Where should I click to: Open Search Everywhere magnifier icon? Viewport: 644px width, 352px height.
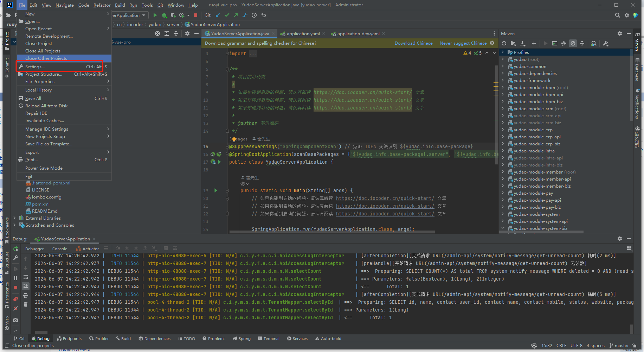point(617,15)
